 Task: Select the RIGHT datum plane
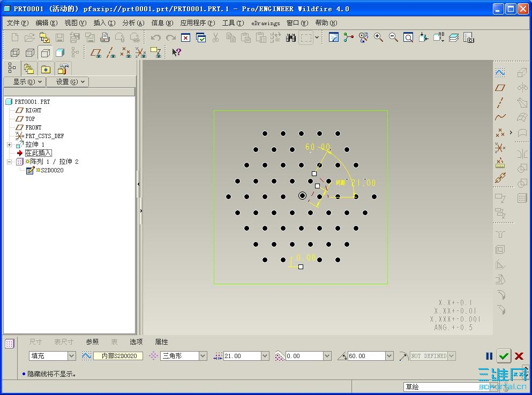point(33,110)
